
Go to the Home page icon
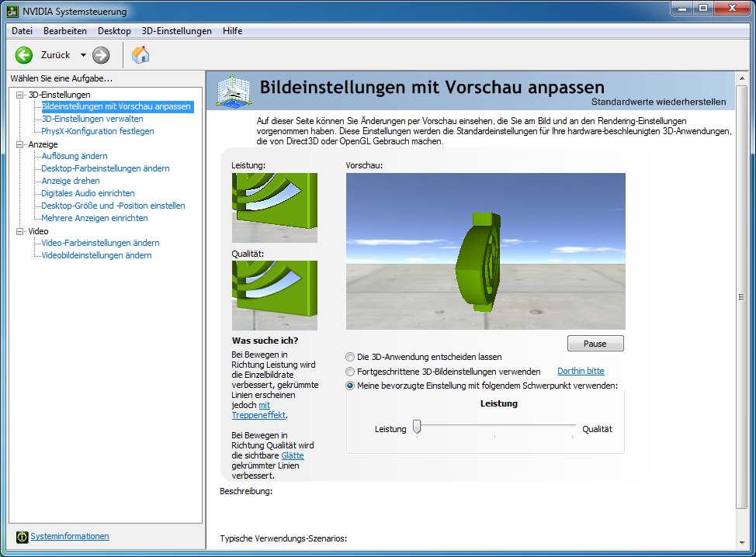click(x=140, y=55)
